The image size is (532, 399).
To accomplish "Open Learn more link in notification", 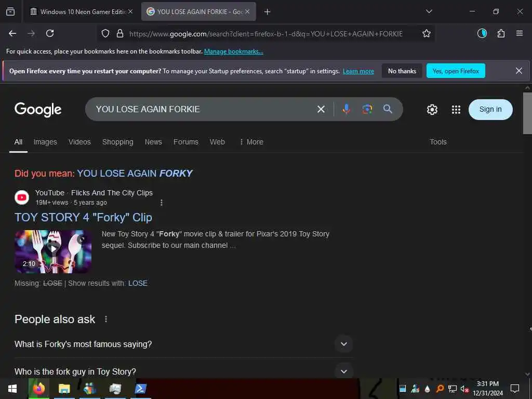I will [x=358, y=71].
